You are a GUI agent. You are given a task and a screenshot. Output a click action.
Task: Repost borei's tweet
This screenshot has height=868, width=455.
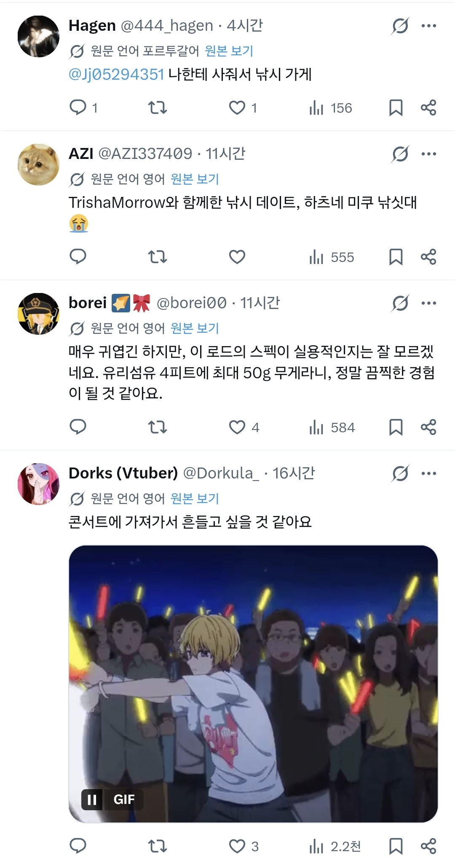(x=158, y=427)
